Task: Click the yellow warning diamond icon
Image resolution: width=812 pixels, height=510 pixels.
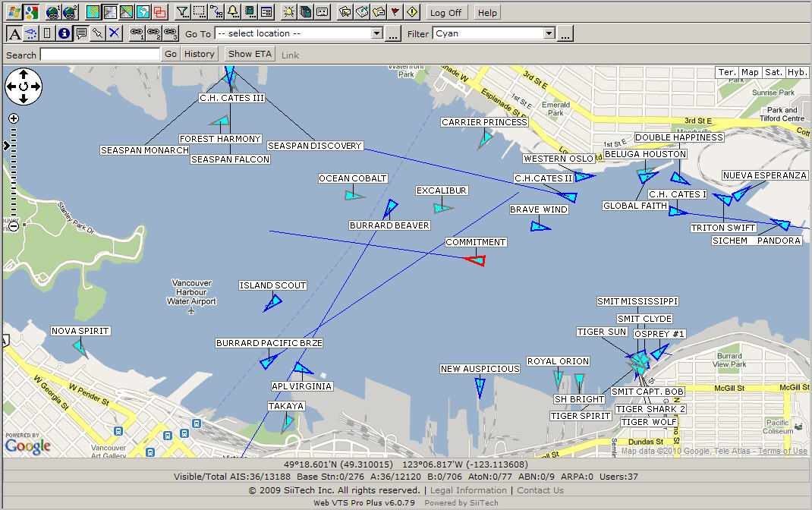Action: pos(412,12)
